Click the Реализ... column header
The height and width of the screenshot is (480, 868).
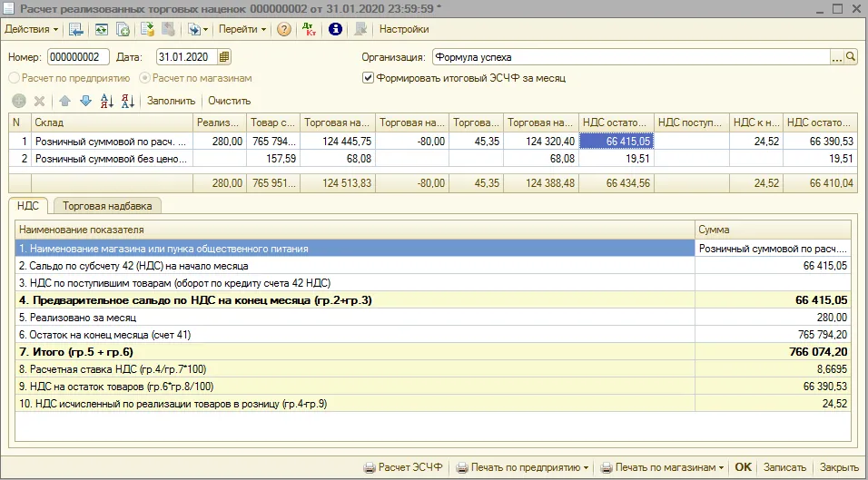point(219,122)
